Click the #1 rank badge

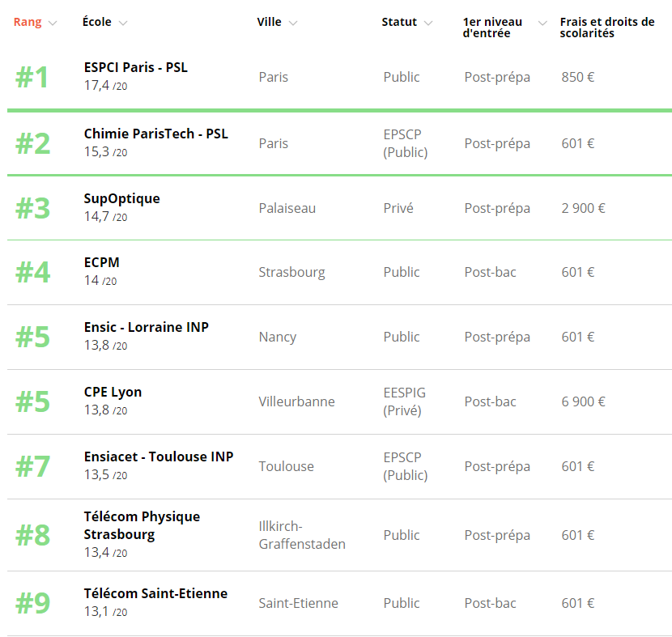click(32, 78)
